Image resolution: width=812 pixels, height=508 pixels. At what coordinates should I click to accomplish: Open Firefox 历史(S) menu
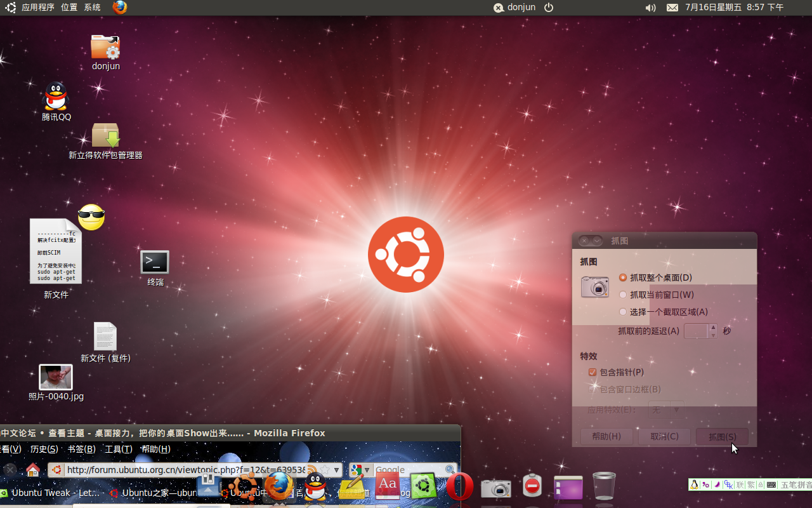click(x=44, y=449)
